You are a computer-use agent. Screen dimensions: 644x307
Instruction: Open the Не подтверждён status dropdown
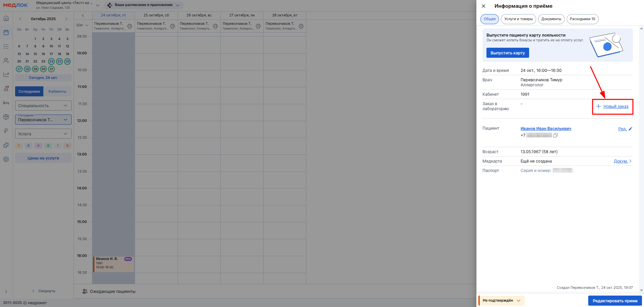501,301
